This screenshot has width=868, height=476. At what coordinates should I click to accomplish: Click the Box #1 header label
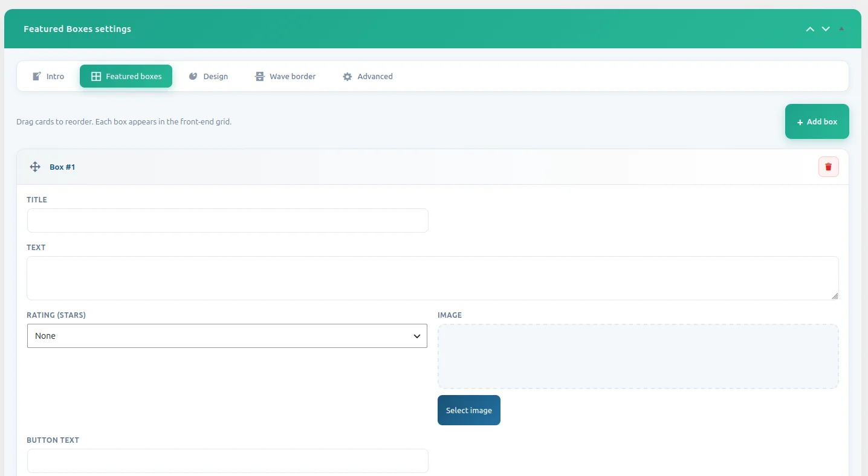click(62, 167)
